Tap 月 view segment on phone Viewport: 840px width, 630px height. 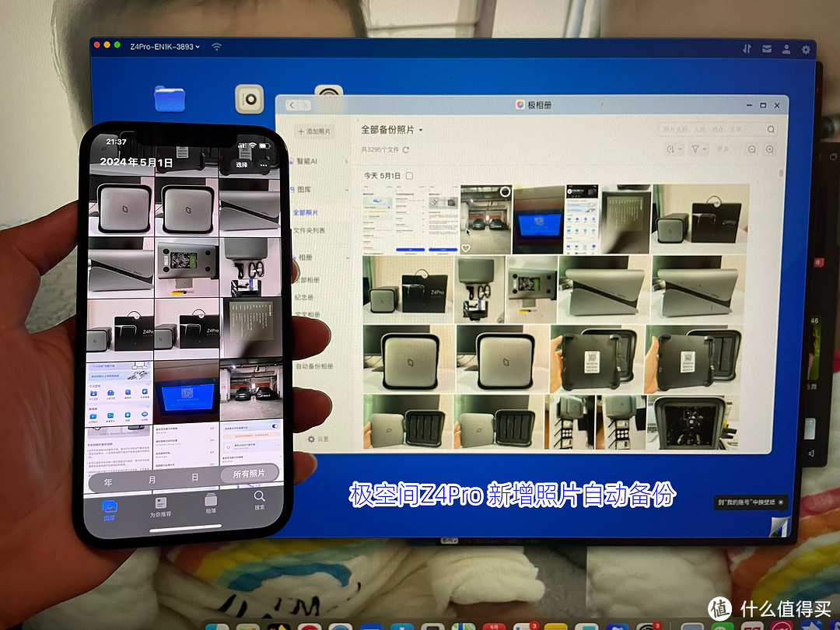[x=152, y=480]
